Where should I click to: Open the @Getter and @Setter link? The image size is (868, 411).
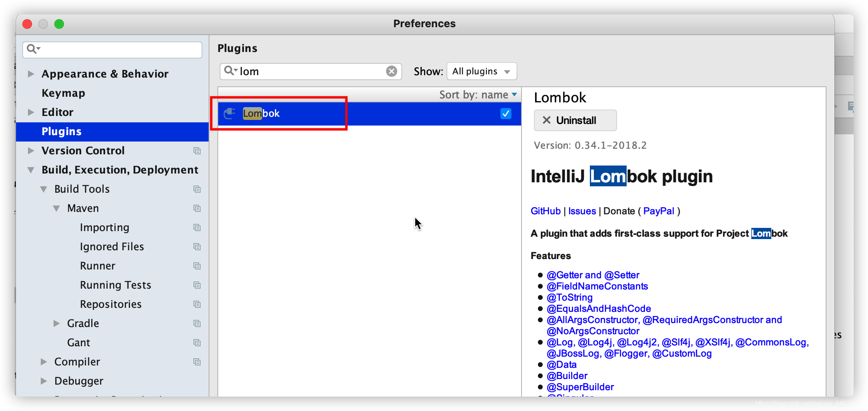[x=593, y=275]
